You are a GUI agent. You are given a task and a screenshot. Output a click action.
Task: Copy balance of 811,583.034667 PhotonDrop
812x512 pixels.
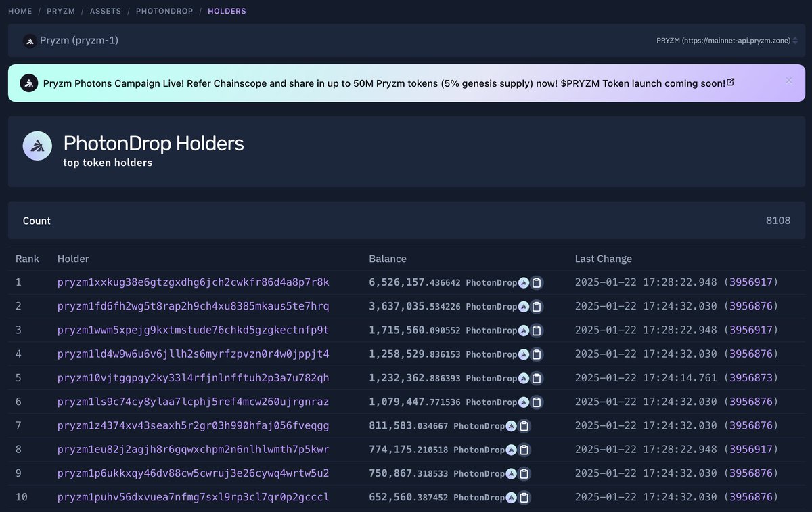click(x=524, y=426)
